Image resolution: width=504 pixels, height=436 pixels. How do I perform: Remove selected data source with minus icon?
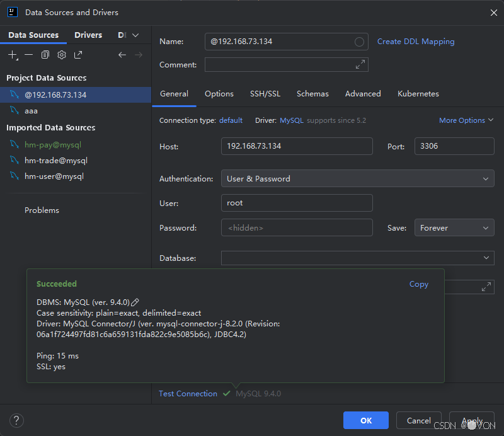[x=28, y=55]
